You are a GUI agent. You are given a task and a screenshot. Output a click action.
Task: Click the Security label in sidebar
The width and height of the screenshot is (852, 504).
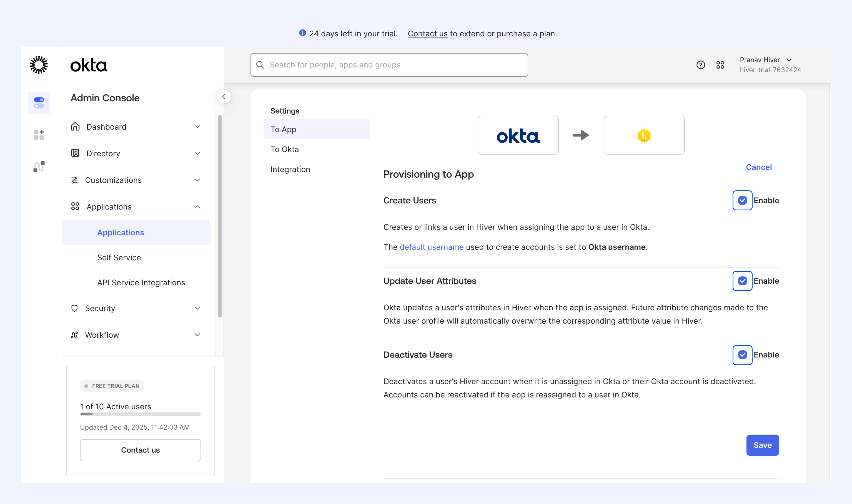tap(100, 308)
